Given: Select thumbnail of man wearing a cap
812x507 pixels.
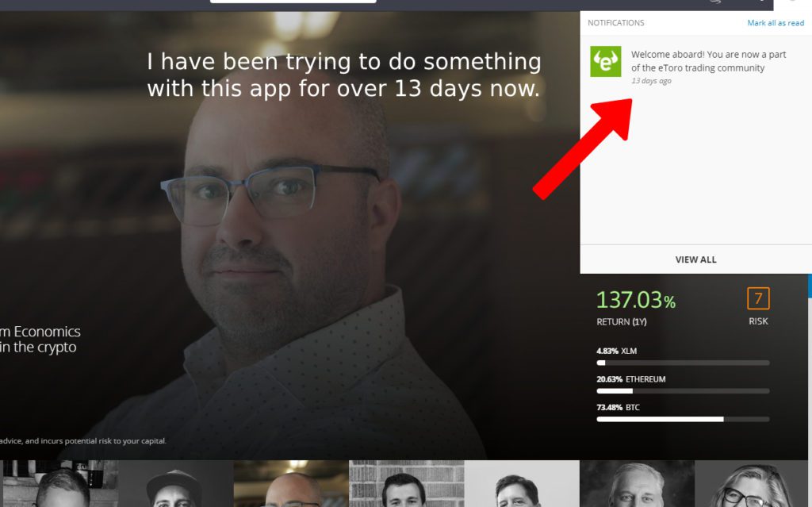Looking at the screenshot, I should coord(175,484).
